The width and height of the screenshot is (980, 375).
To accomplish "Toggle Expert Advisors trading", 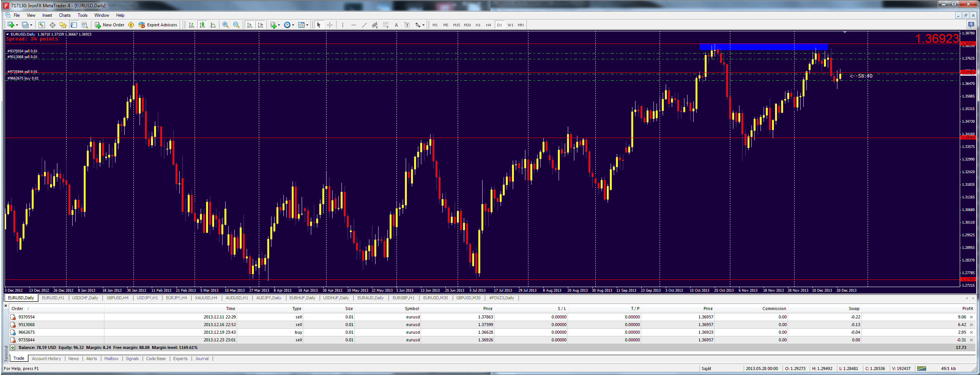I will [158, 25].
